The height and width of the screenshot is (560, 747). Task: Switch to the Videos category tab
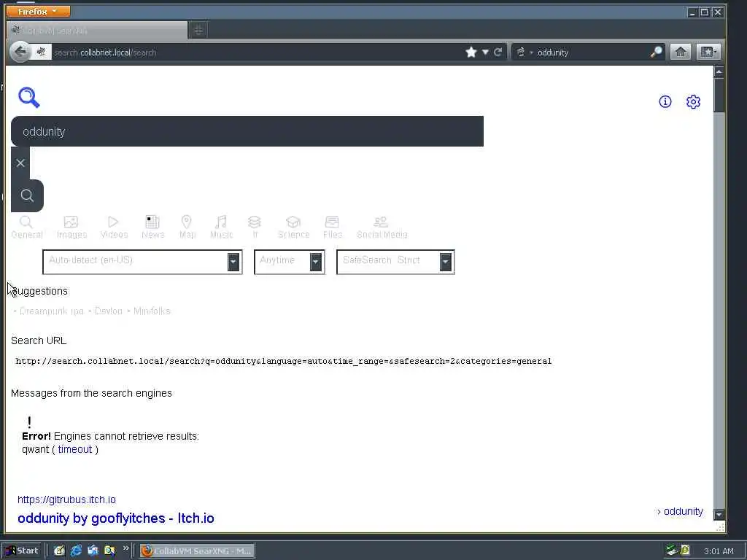[114, 227]
